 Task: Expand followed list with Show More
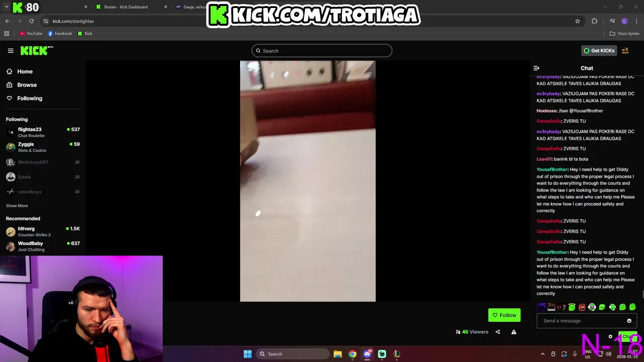coord(17,206)
